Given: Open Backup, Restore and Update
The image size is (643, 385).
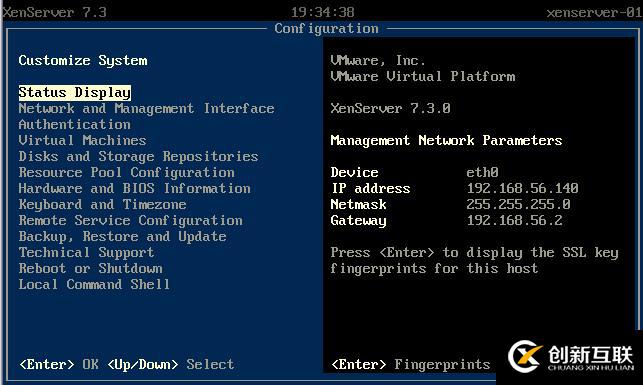Looking at the screenshot, I should point(123,237).
